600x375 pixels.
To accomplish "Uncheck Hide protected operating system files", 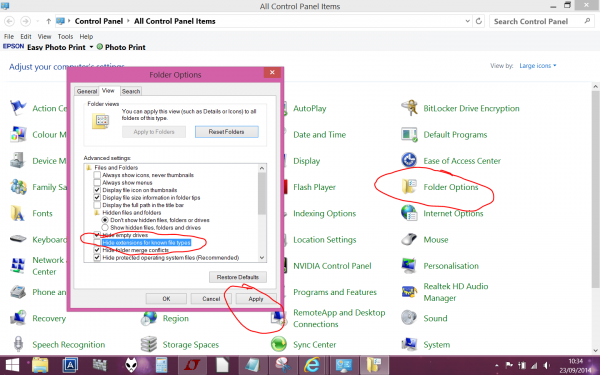I will tap(97, 258).
